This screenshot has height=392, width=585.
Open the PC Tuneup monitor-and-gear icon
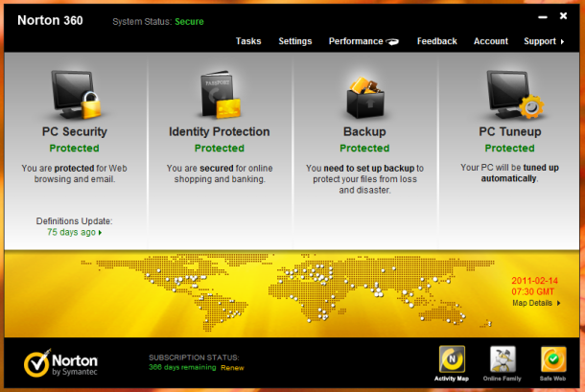coord(515,95)
